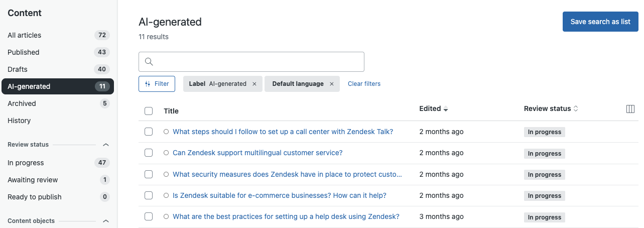This screenshot has height=228, width=644.
Task: Click the search magnifier icon
Action: [149, 62]
